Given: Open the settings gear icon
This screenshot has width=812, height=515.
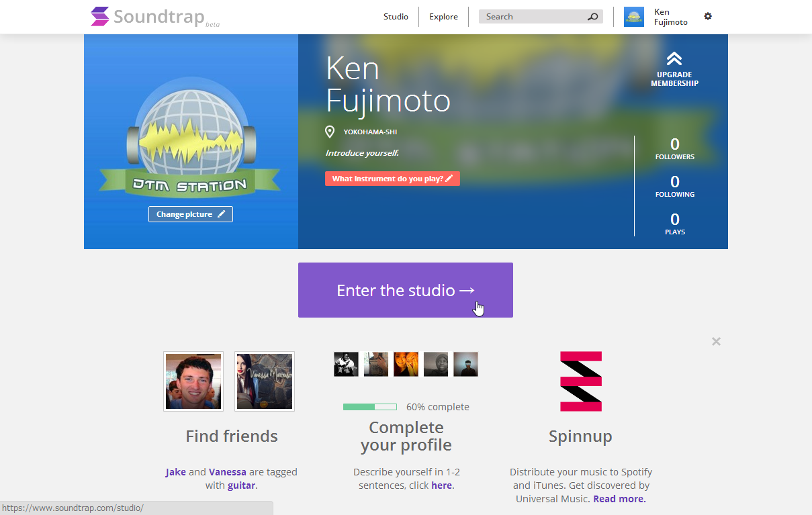Looking at the screenshot, I should coord(708,16).
